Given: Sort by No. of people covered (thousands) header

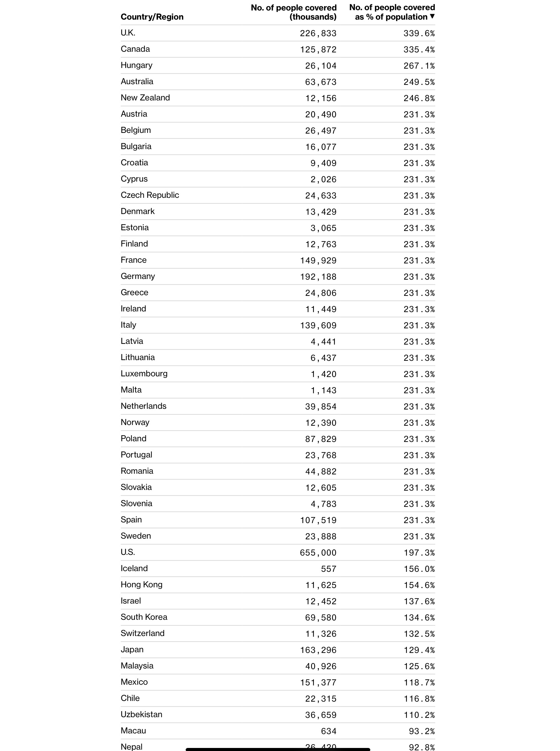Looking at the screenshot, I should pyautogui.click(x=294, y=12).
